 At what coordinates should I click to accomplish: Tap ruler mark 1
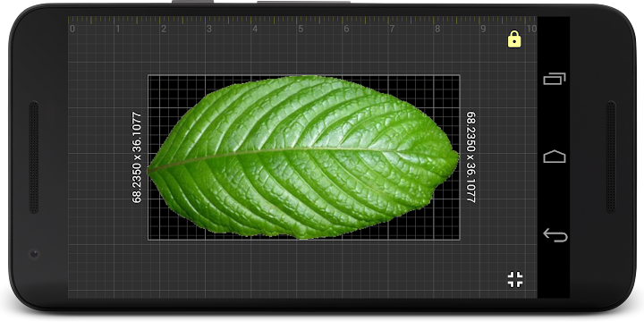tap(118, 29)
